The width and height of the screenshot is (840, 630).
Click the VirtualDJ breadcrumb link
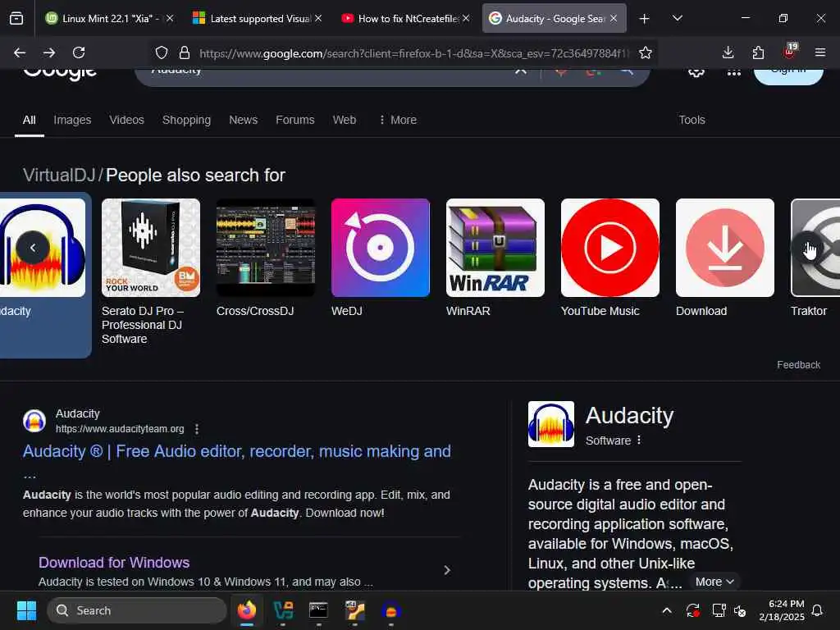pyautogui.click(x=59, y=176)
